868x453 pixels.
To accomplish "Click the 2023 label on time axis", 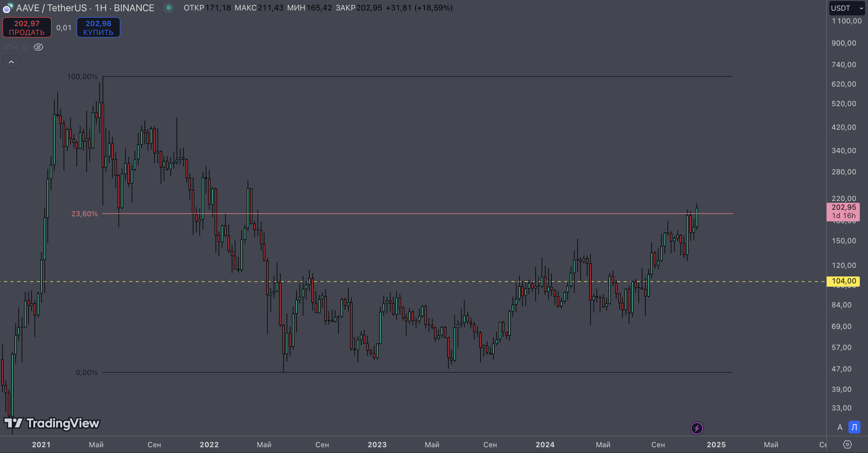I will click(x=377, y=445).
